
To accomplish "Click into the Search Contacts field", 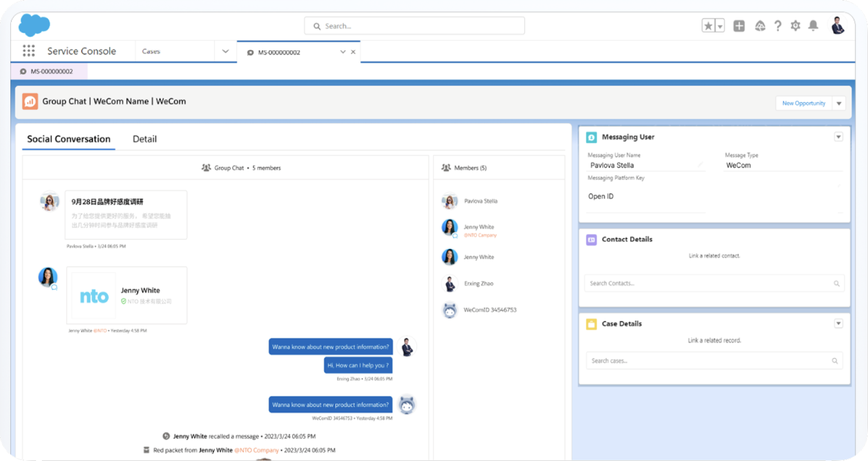I will click(714, 283).
